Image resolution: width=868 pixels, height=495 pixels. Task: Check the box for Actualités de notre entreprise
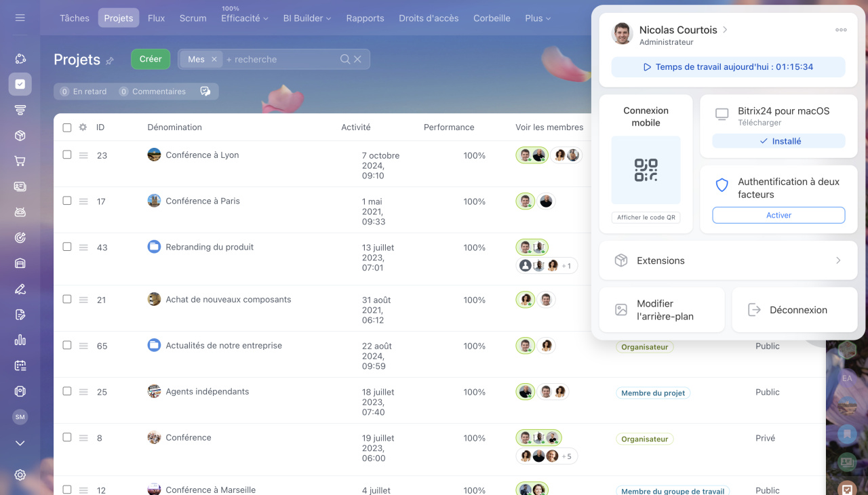(x=67, y=345)
